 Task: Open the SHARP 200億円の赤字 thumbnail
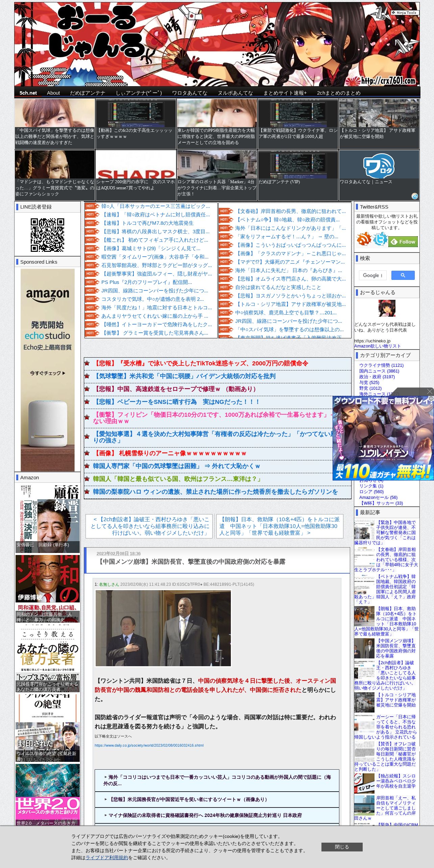pyautogui.click(x=136, y=175)
